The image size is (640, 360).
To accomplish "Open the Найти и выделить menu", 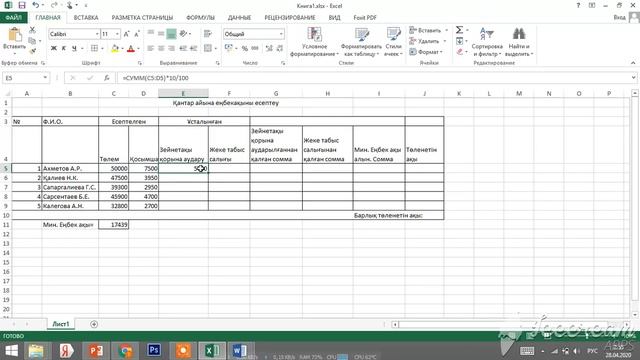I will pyautogui.click(x=519, y=42).
